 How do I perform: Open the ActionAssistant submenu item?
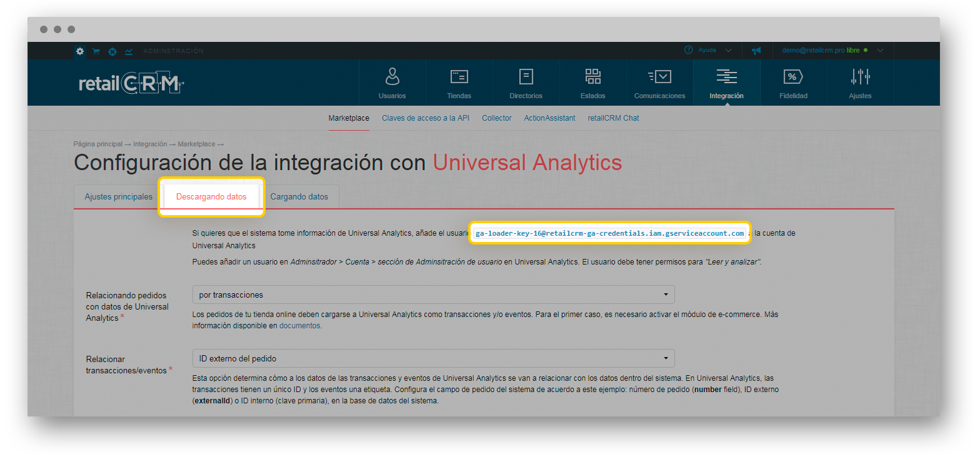(x=550, y=118)
